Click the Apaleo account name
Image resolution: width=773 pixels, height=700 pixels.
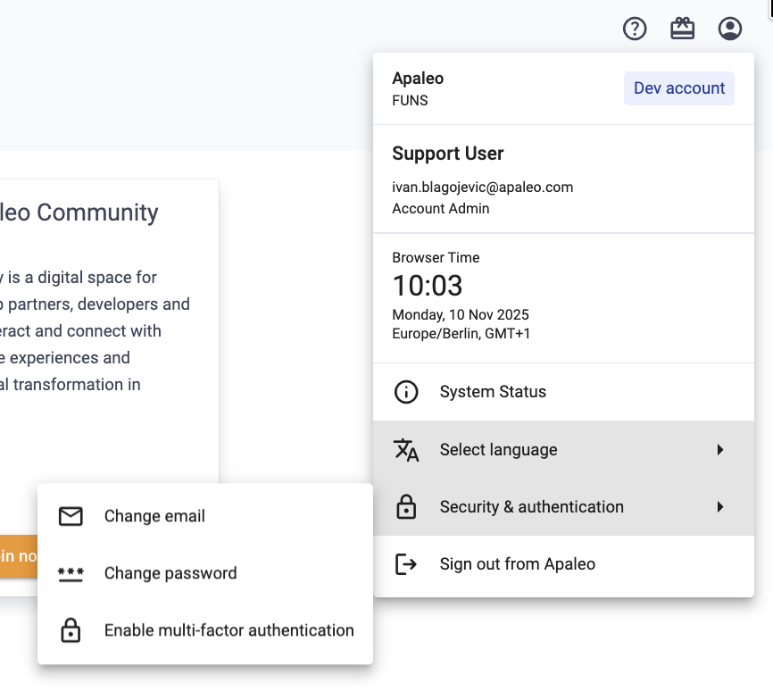click(x=418, y=79)
